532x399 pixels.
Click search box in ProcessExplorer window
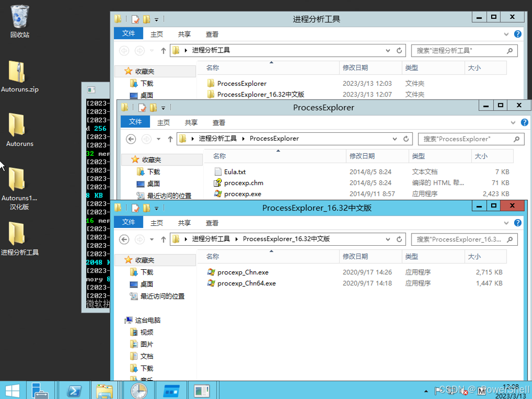[471, 139]
